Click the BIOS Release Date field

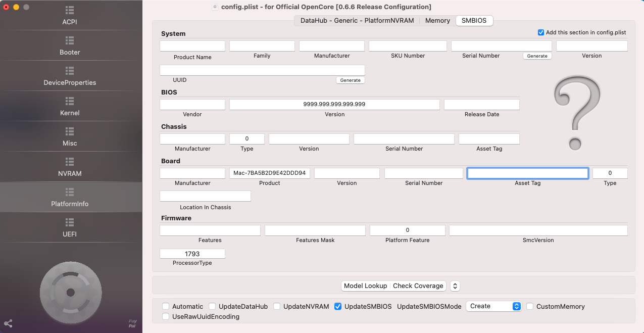click(482, 105)
